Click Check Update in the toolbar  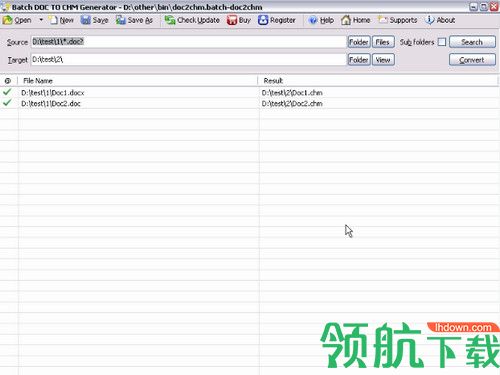point(192,20)
